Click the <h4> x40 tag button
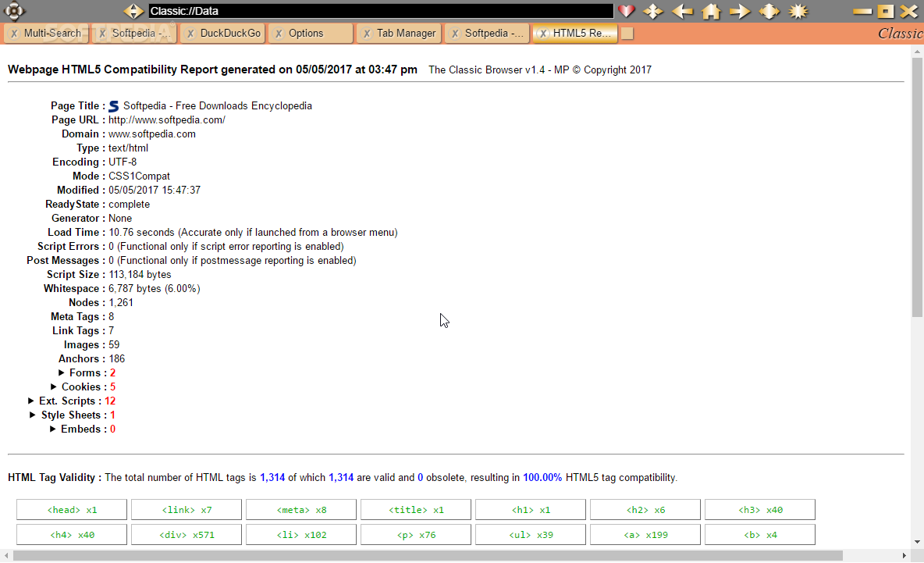 [x=72, y=535]
